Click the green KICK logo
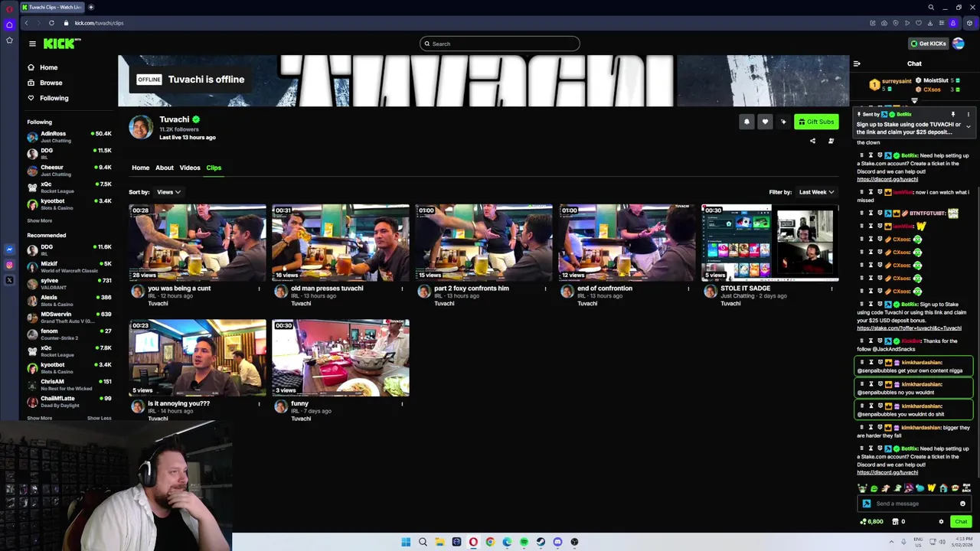980x551 pixels. [62, 44]
